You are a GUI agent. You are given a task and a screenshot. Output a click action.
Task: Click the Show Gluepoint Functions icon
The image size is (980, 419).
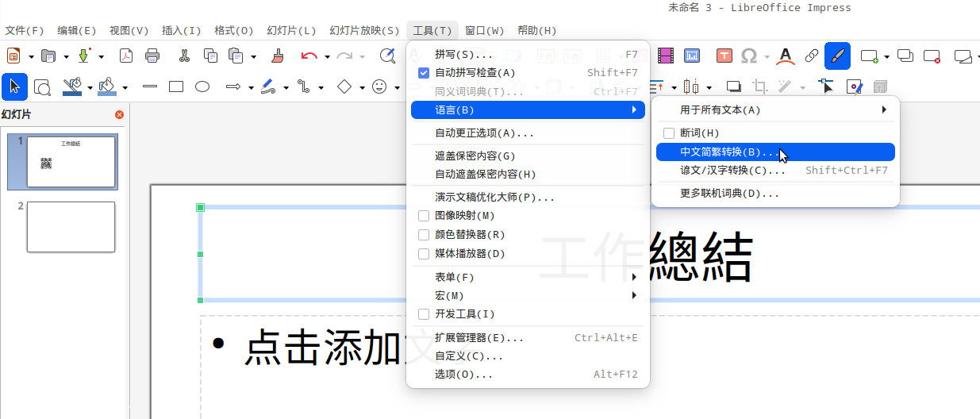[855, 86]
